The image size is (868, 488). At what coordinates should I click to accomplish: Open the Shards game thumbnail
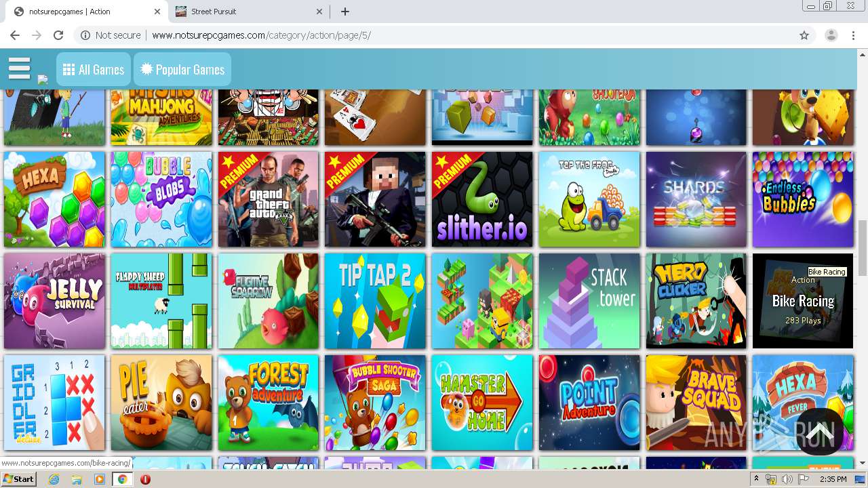click(x=696, y=199)
